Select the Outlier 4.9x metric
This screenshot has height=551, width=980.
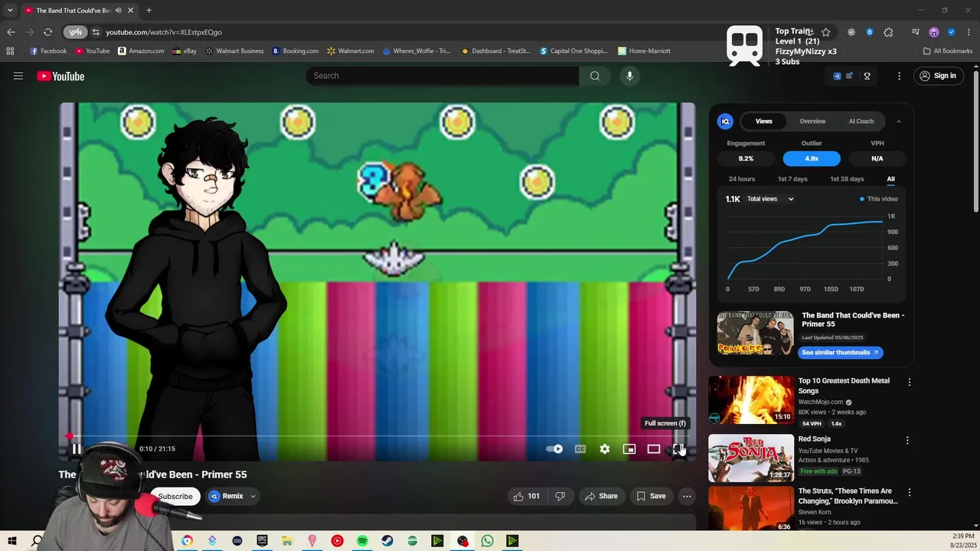pos(812,158)
